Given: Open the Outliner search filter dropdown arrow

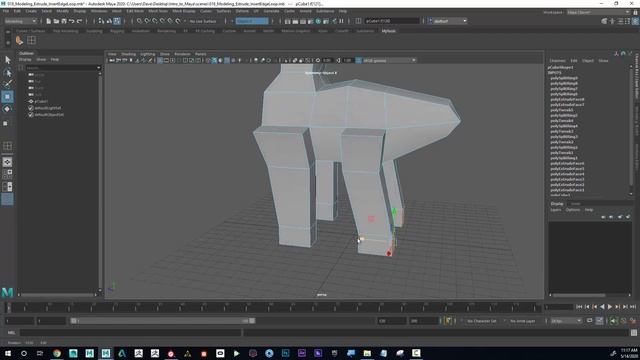Looking at the screenshot, I should click(x=98, y=68).
